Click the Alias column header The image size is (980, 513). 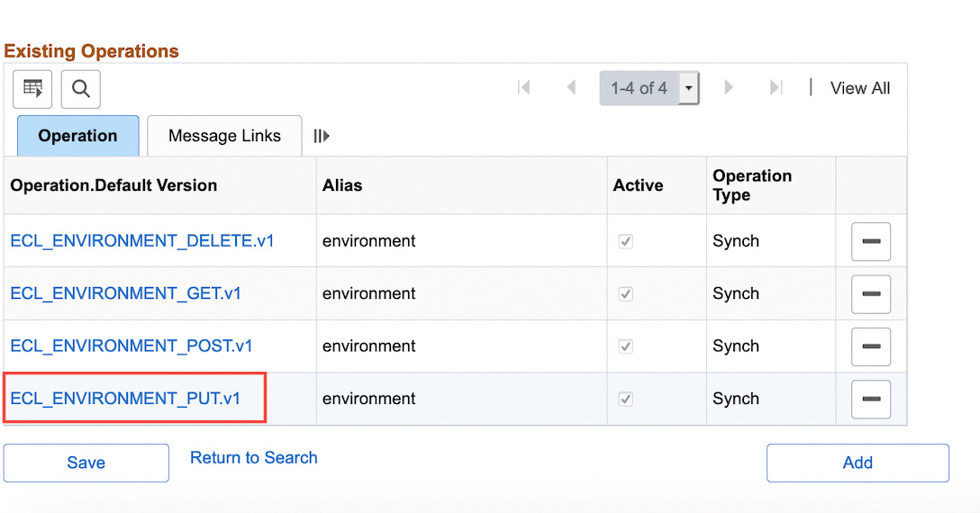342,185
